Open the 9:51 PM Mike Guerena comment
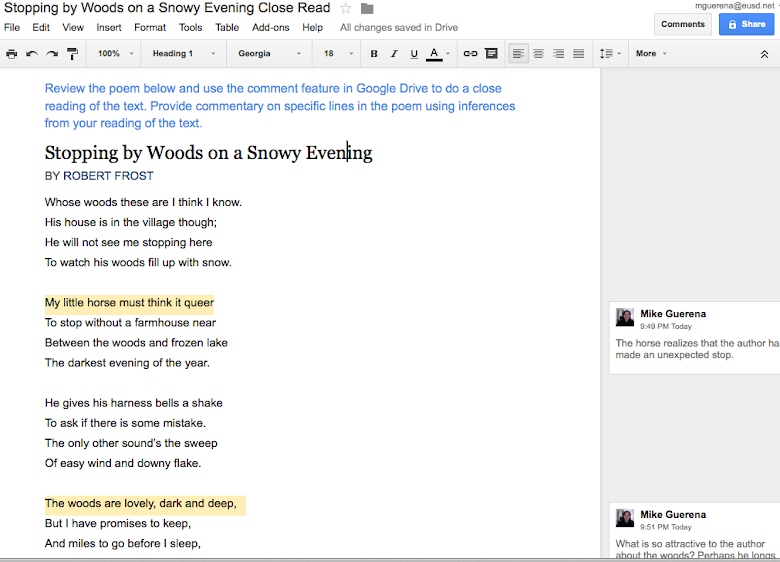 point(695,530)
